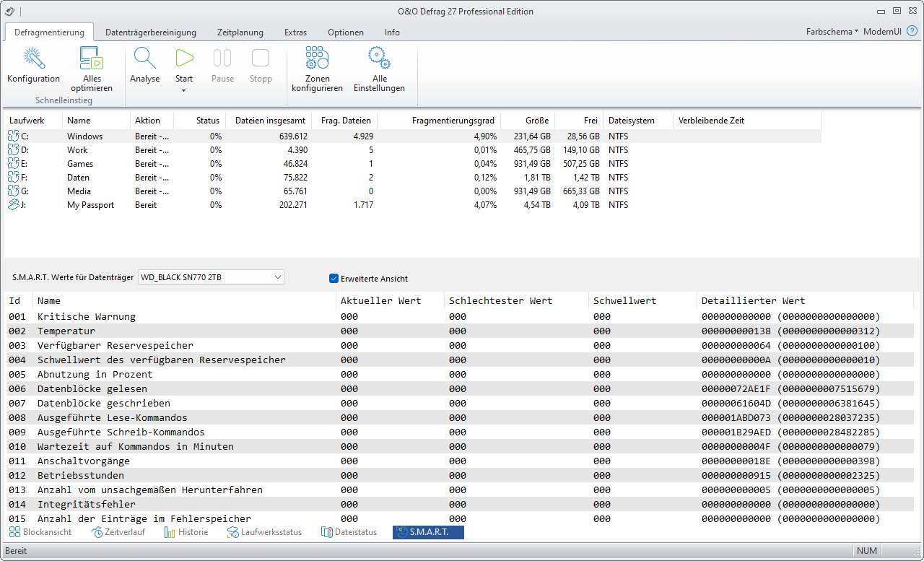Click the Anschaltvorgänge row
924x561 pixels.
pyautogui.click(x=460, y=461)
